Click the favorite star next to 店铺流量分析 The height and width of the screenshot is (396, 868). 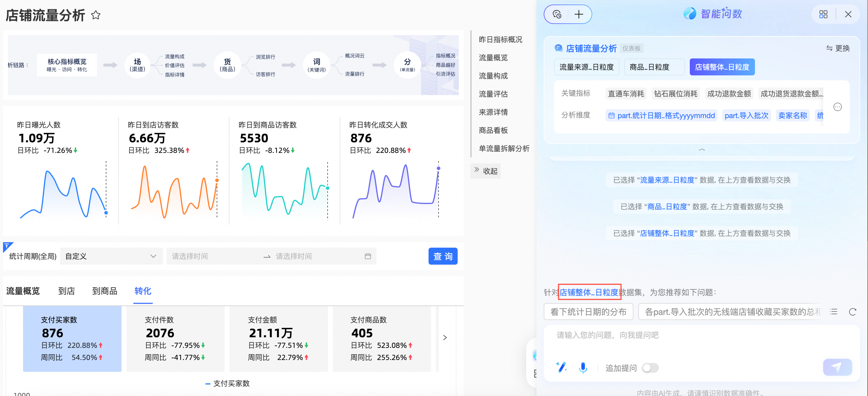(96, 15)
